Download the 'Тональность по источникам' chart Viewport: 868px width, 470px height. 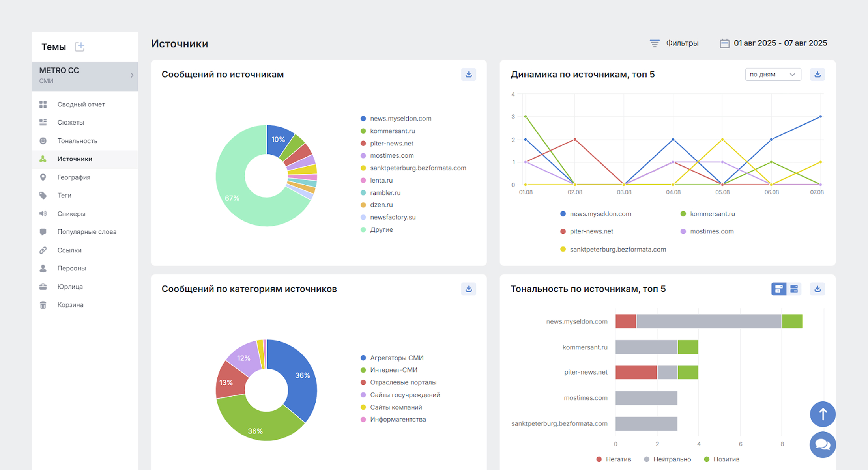tap(817, 289)
